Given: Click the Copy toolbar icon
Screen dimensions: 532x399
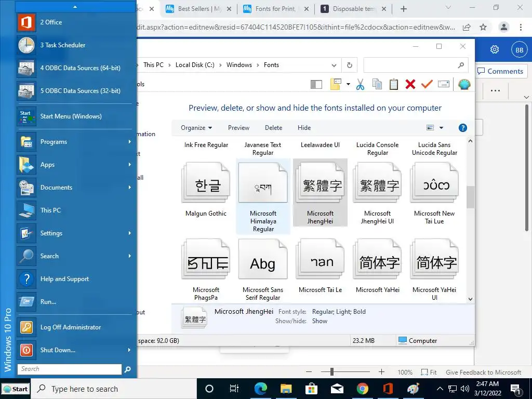Looking at the screenshot, I should 377,84.
